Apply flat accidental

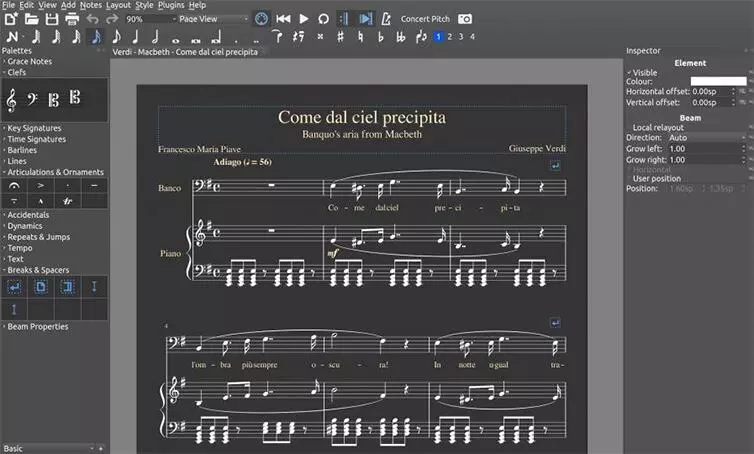point(380,37)
